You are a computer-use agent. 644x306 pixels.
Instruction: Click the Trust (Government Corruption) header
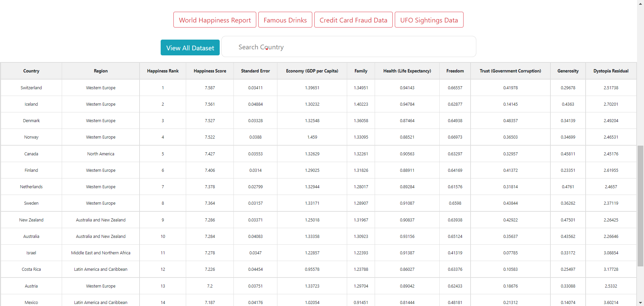[511, 71]
